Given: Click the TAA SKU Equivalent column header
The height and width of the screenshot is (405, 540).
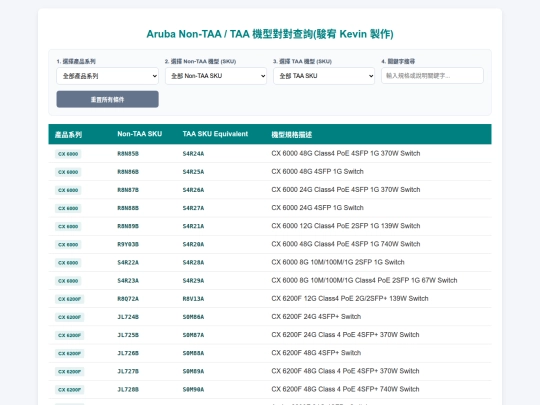Looking at the screenshot, I should (x=215, y=134).
